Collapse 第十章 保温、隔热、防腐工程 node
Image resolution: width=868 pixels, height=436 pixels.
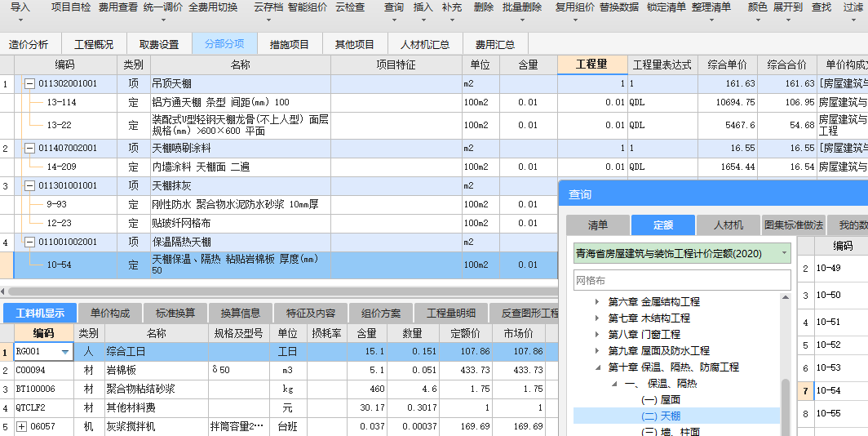pyautogui.click(x=597, y=367)
